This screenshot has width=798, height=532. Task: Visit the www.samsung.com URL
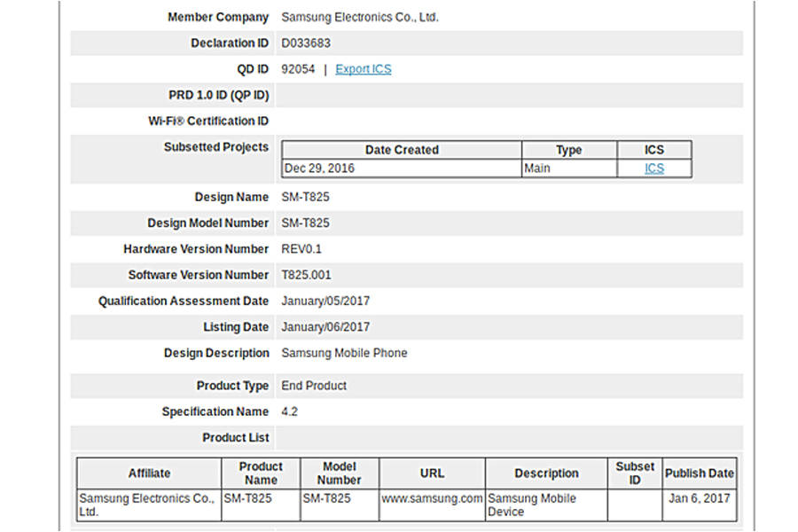431,498
